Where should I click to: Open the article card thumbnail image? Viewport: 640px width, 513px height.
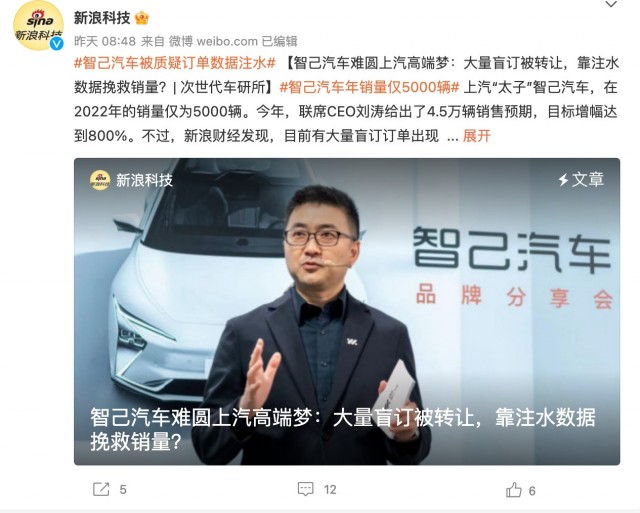(347, 311)
